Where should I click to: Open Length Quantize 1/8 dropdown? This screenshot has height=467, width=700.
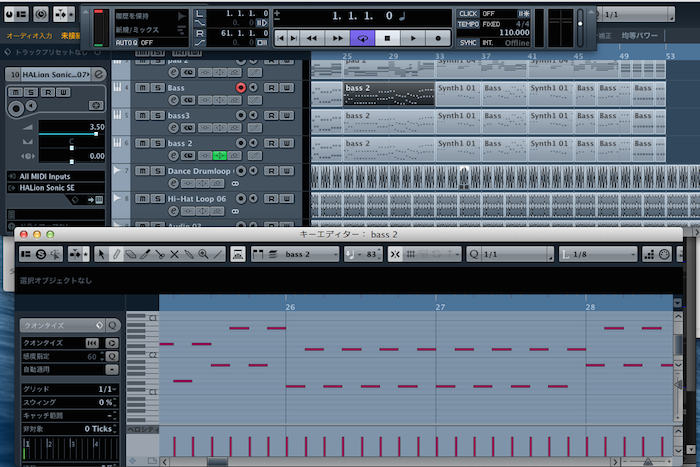tap(598, 254)
